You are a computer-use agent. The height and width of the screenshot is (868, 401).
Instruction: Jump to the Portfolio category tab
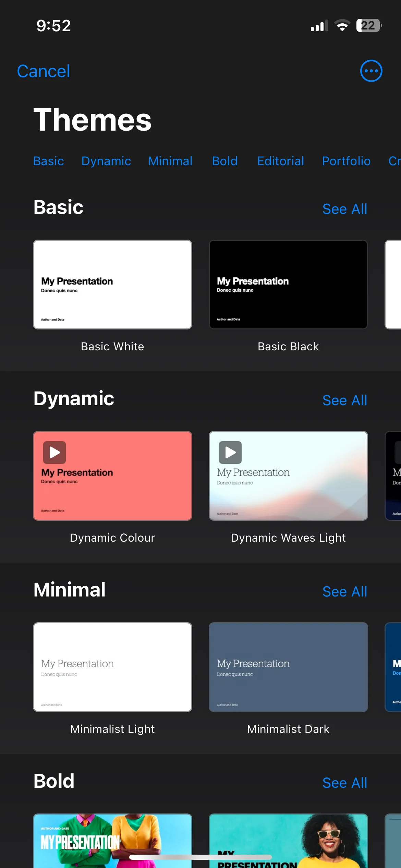(346, 161)
